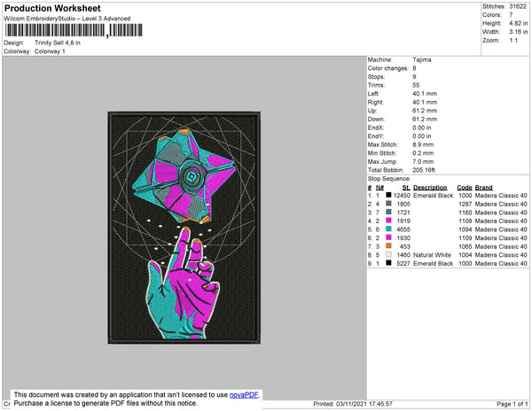Select the slate blue swatch coded 1160
The image size is (532, 411).
[388, 212]
